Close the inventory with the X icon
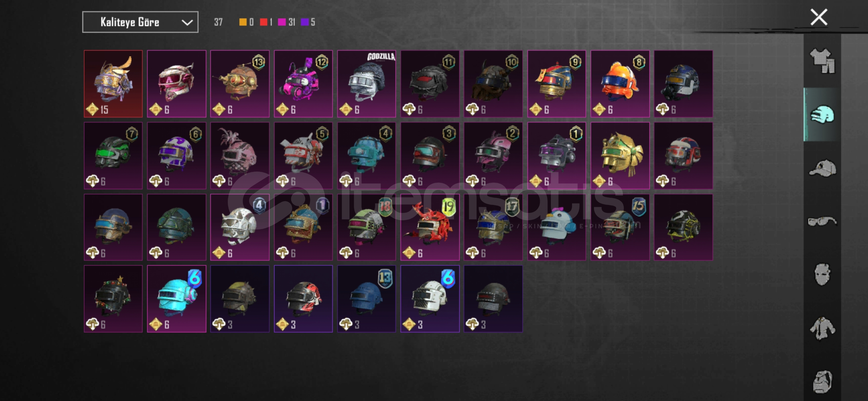Screen dimensions: 868x401 pos(819,17)
